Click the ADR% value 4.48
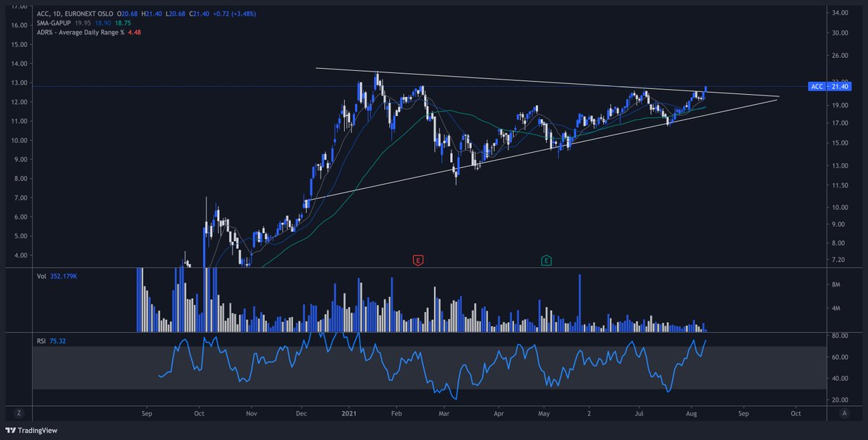Viewport: 868px width, 440px height. (135, 34)
